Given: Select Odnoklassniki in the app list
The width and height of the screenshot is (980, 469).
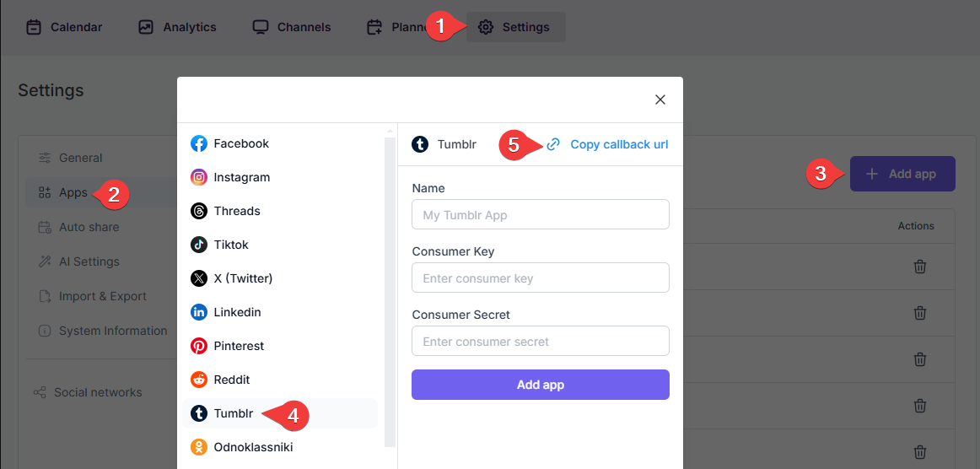Looking at the screenshot, I should click(280, 447).
